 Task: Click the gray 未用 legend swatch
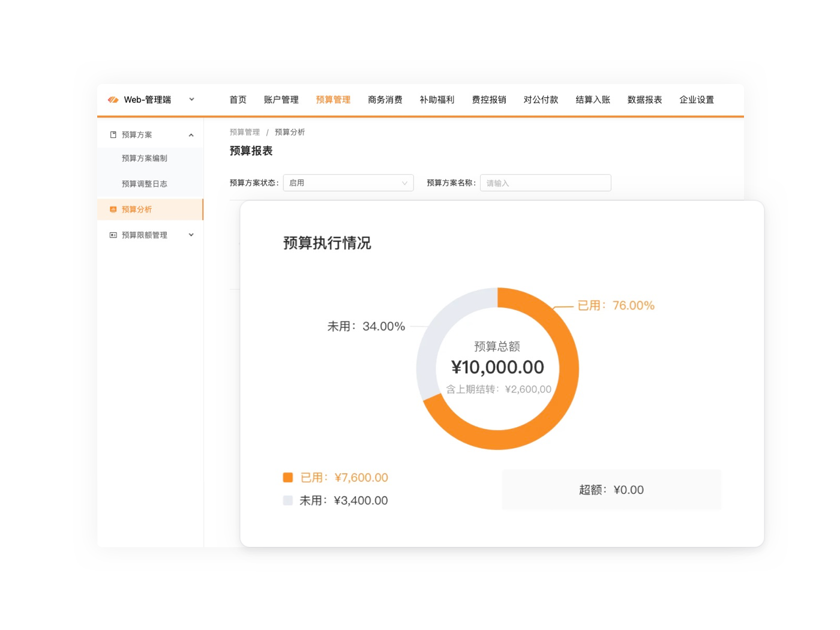coord(288,500)
